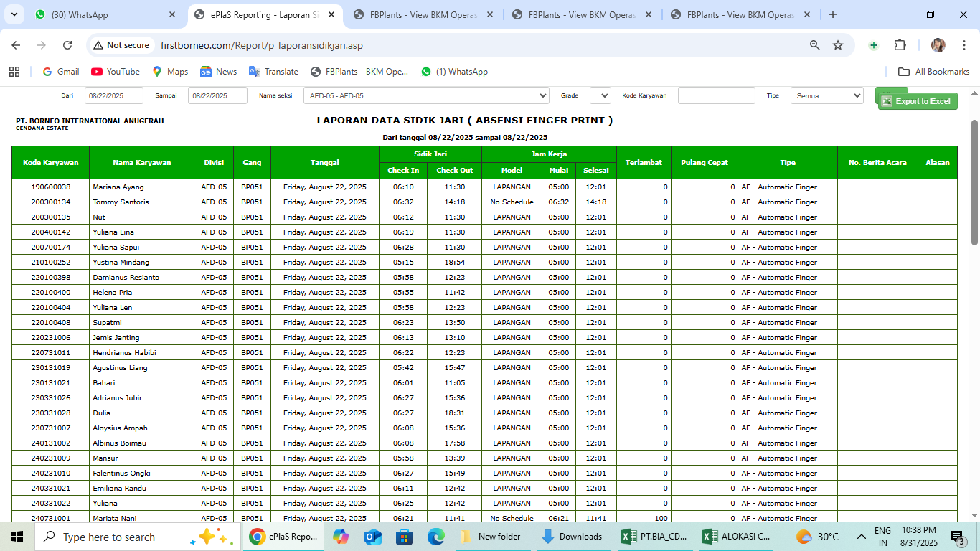980x551 pixels.
Task: Open the browser extensions puzzle icon
Action: (900, 45)
